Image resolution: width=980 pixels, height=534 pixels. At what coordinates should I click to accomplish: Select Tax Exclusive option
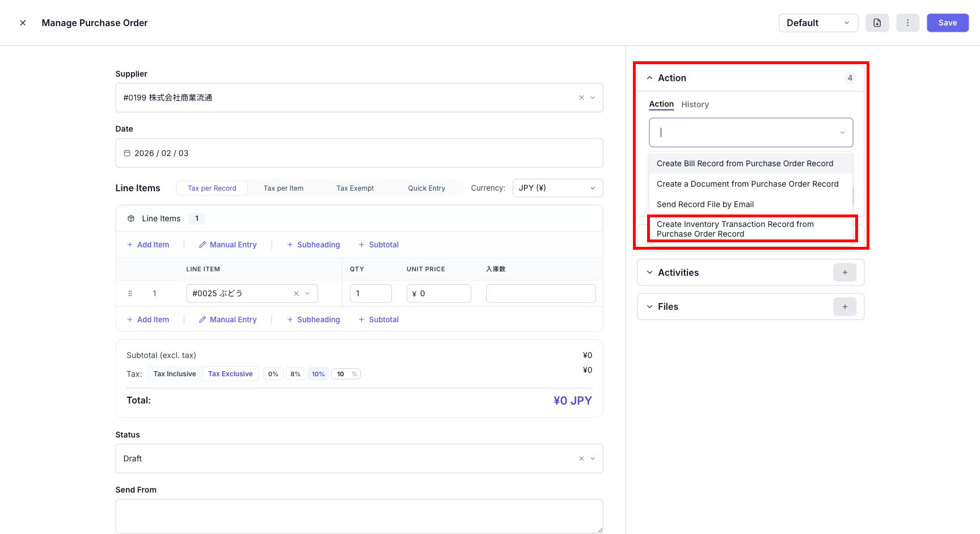[x=230, y=374]
